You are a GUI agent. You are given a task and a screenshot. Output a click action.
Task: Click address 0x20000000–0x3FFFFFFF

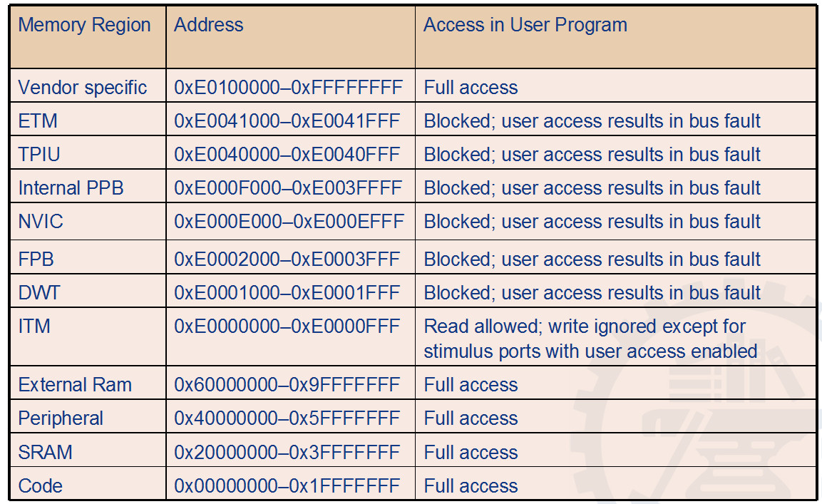pos(287,453)
